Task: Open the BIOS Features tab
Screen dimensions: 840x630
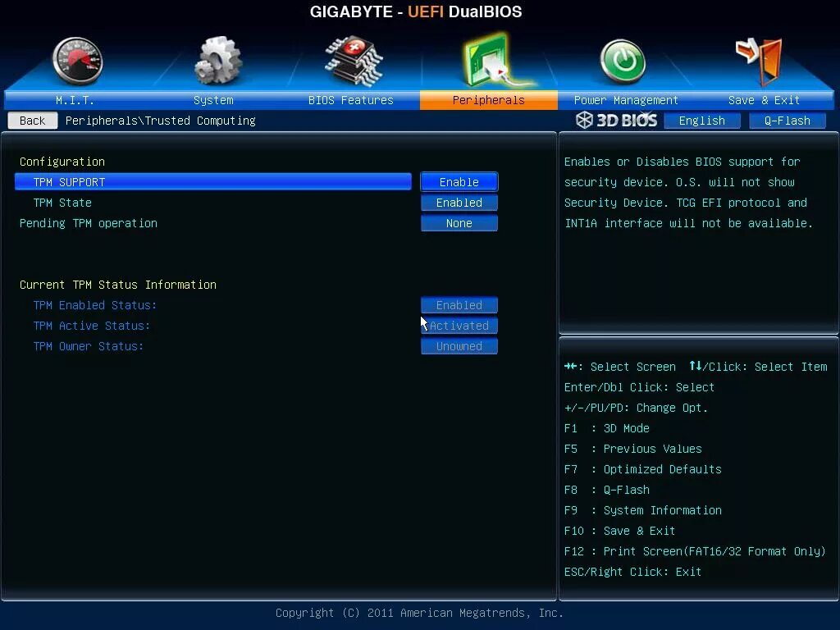Action: point(351,100)
